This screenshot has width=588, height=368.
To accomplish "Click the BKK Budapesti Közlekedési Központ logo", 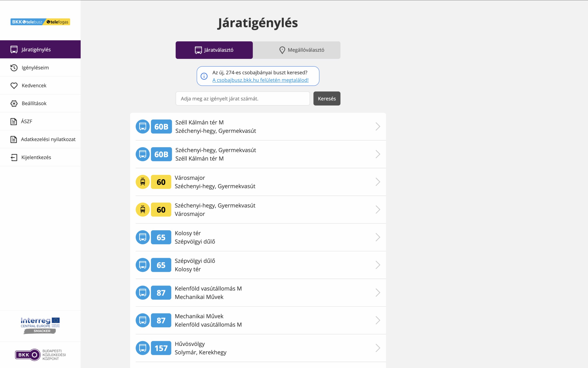I will (40, 355).
